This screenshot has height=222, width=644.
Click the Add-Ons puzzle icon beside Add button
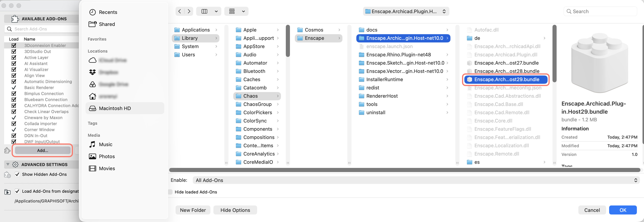[7, 150]
